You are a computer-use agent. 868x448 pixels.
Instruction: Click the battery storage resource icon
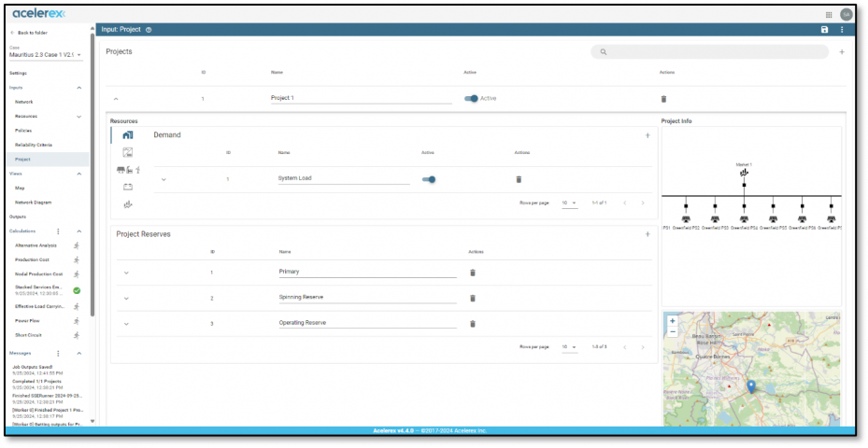pos(128,187)
